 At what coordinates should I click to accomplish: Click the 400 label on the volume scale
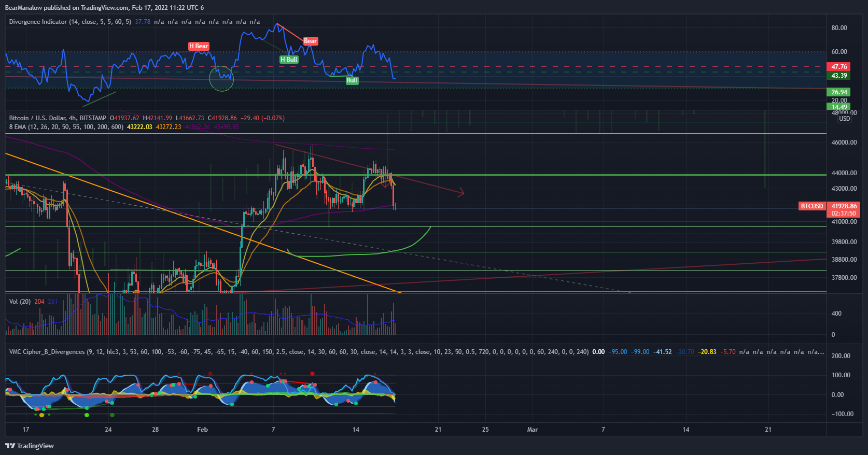point(836,314)
